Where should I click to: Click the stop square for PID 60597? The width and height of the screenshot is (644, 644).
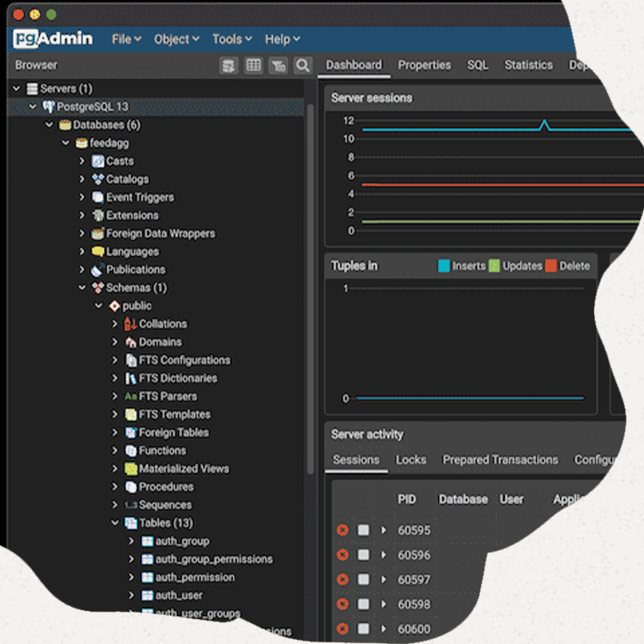(x=363, y=580)
